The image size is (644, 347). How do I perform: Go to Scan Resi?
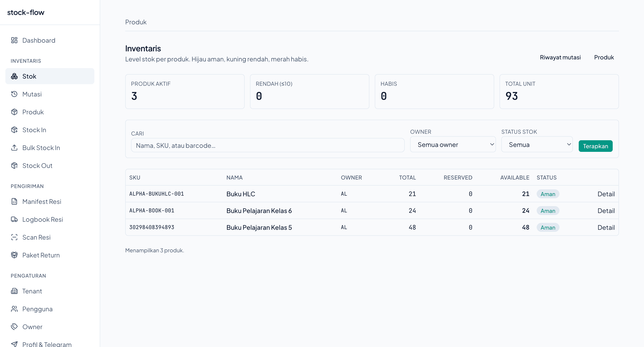coord(50,237)
